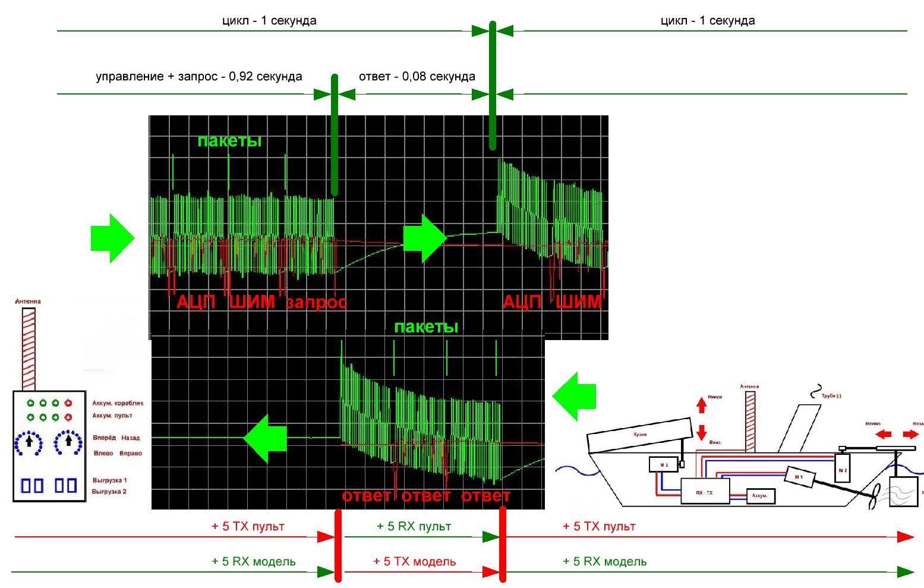This screenshot has width=924, height=588.
Task: Click green arrow pointing from boat to oscillogram
Action: pyautogui.click(x=574, y=396)
